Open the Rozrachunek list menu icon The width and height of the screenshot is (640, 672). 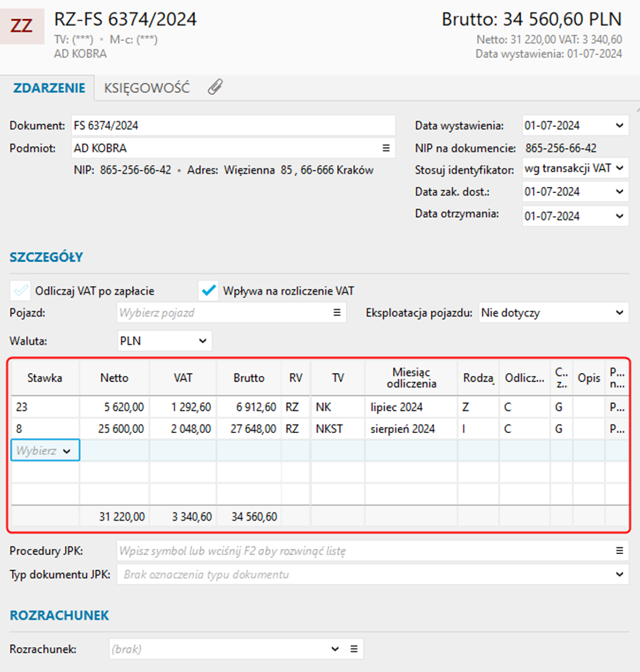point(354,649)
